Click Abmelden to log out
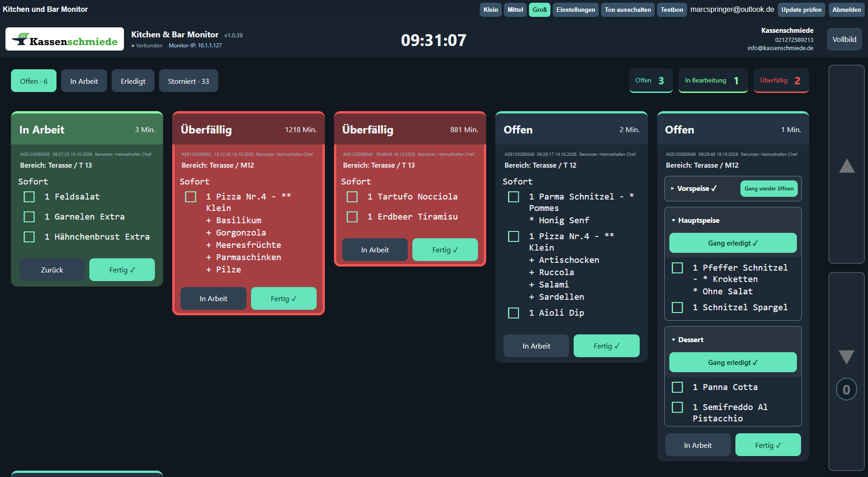 847,10
